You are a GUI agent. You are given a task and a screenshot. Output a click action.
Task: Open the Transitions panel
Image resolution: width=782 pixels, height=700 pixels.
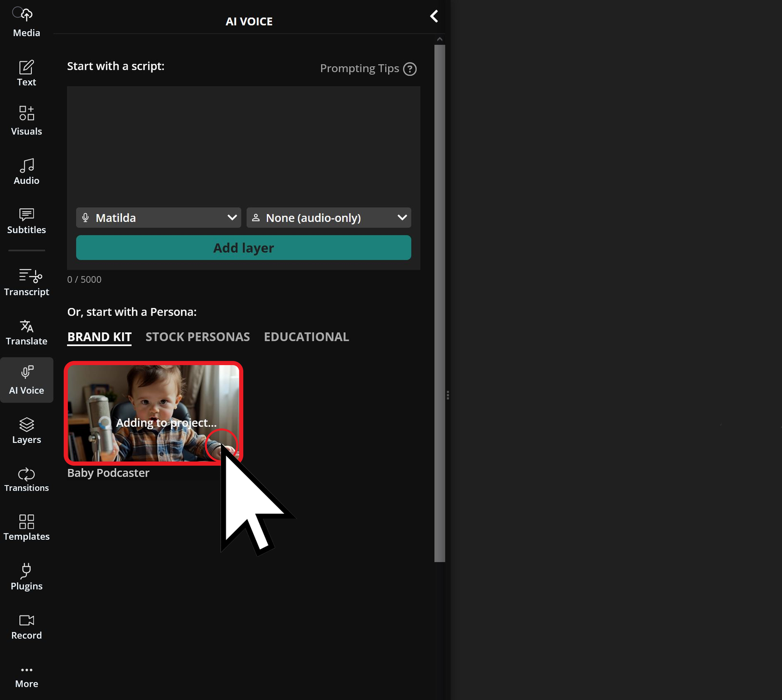tap(26, 478)
